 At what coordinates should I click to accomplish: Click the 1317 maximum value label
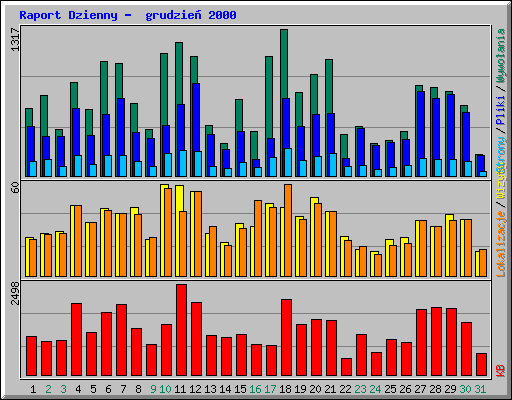click(15, 39)
